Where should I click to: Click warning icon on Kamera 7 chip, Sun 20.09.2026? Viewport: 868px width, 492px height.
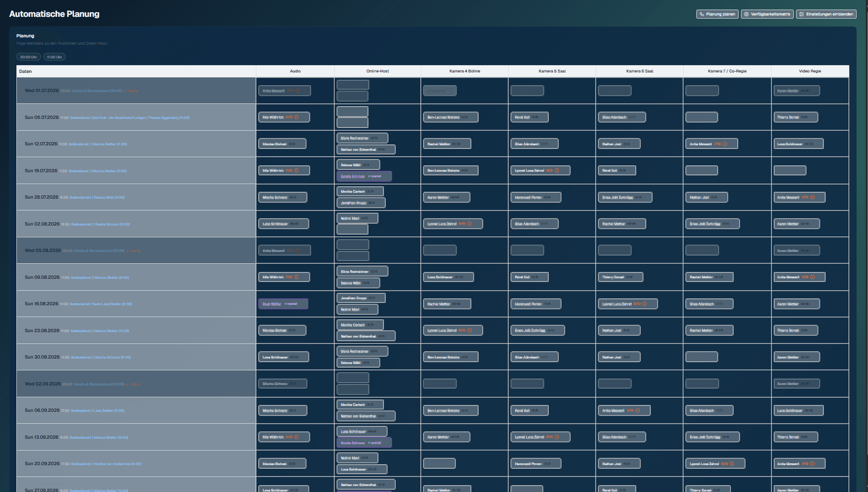coord(732,464)
